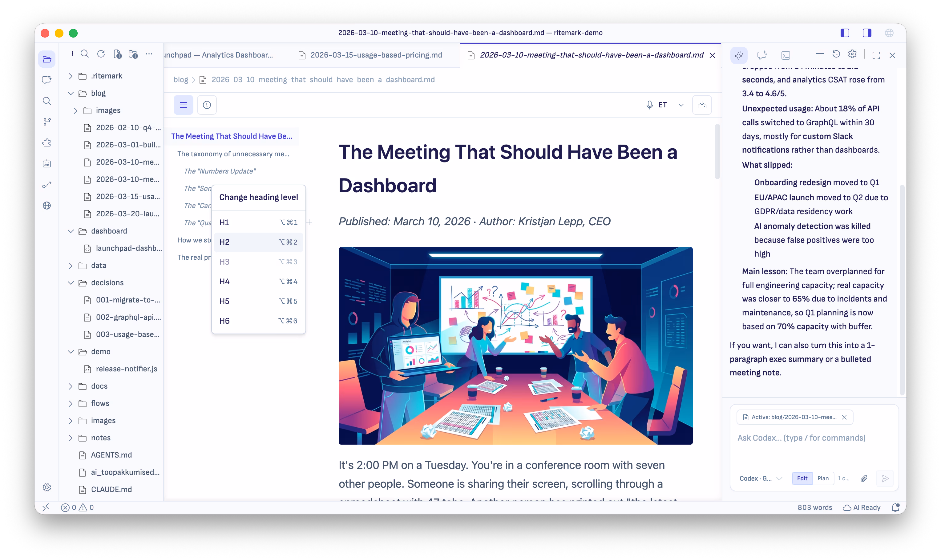Open the Source Control view
The height and width of the screenshot is (560, 941).
[x=47, y=122]
